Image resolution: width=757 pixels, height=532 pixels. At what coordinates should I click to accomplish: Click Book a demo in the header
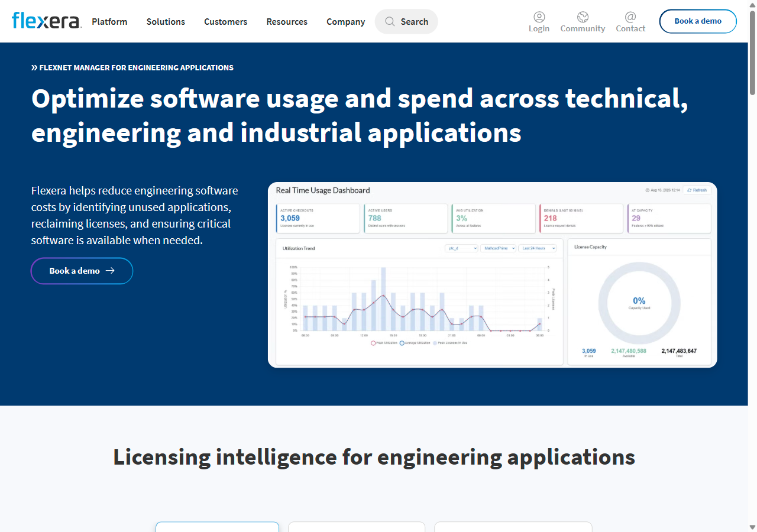coord(698,21)
